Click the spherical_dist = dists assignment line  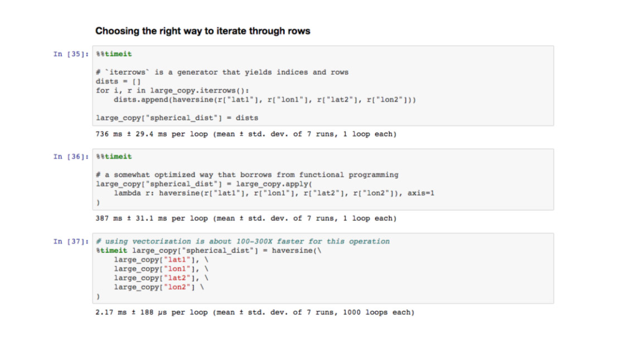177,118
